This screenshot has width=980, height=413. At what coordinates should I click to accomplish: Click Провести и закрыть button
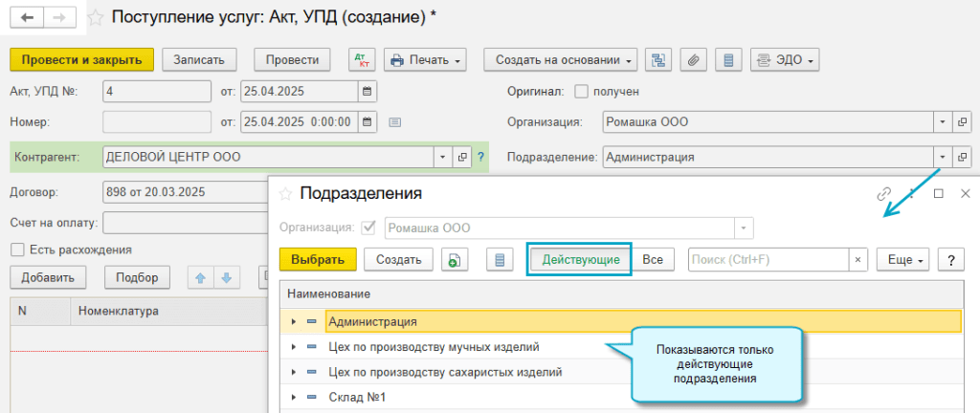[x=81, y=60]
